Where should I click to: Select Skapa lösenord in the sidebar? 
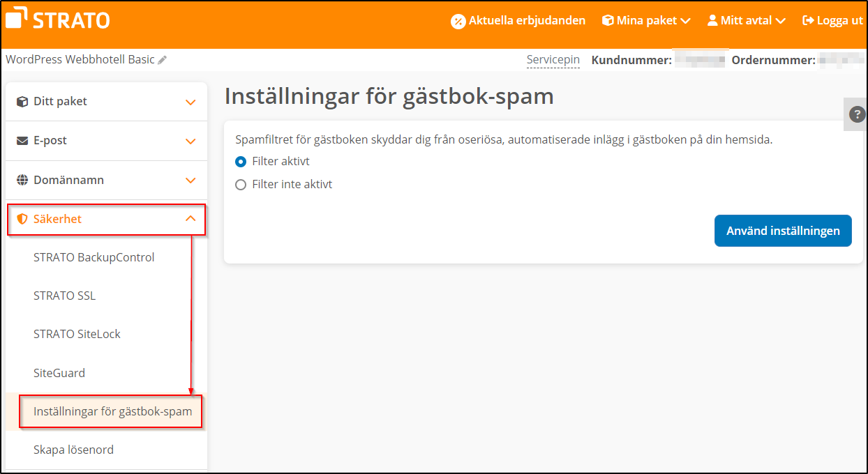pyautogui.click(x=73, y=450)
